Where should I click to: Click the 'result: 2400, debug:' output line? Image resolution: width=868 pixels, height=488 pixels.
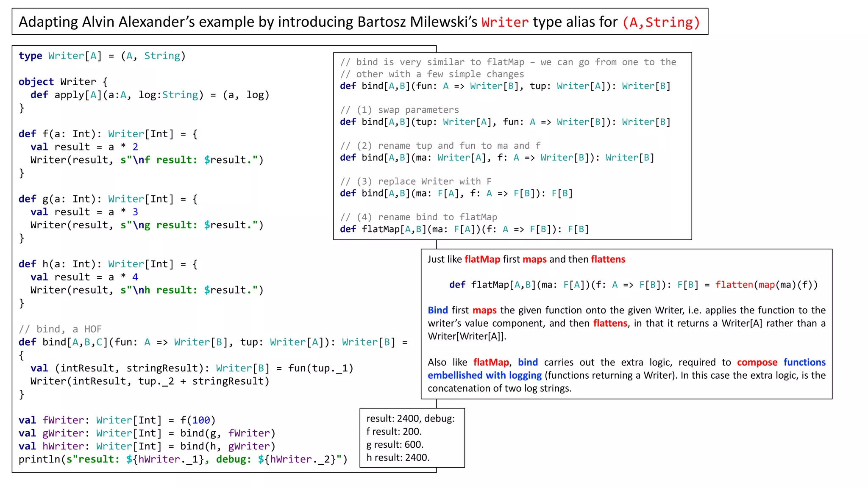coord(410,419)
